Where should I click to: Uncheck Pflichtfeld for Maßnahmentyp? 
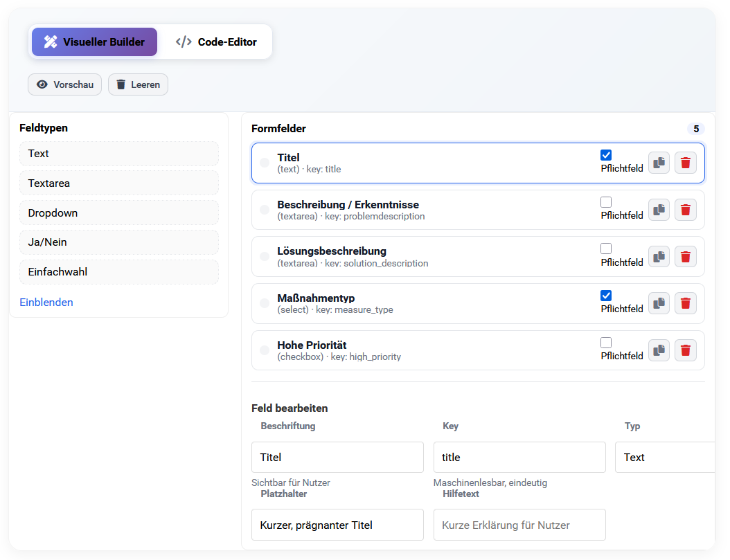606,296
